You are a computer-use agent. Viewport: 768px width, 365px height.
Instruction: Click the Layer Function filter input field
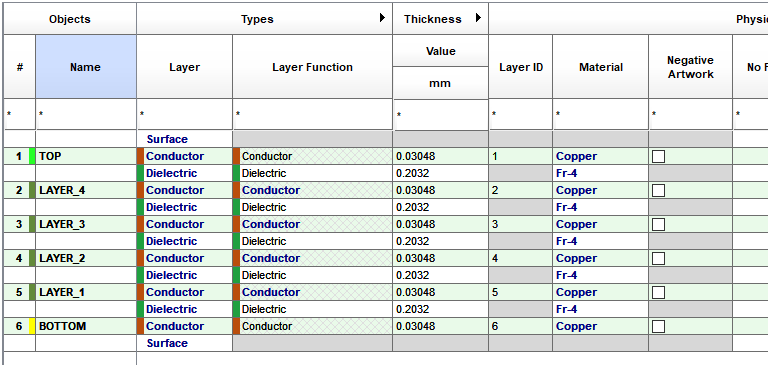312,115
